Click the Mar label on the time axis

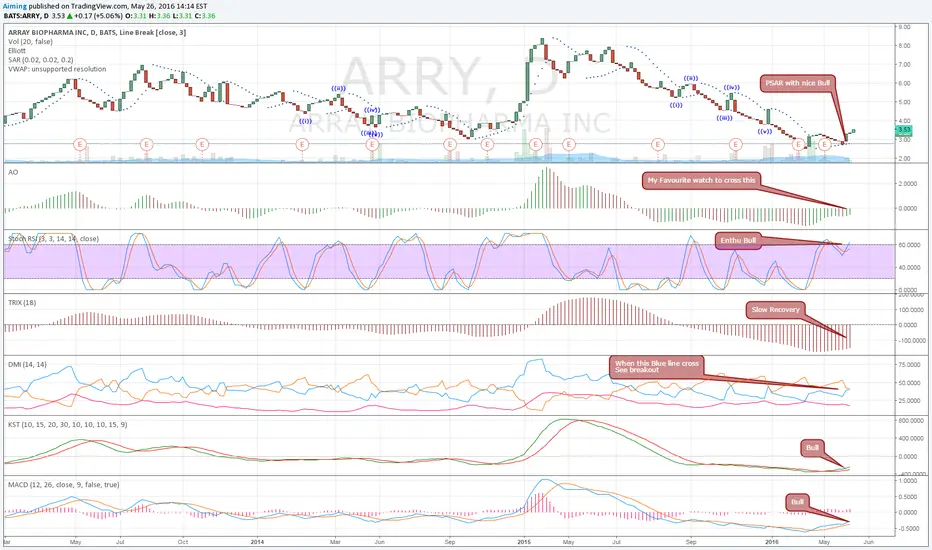pyautogui.click(x=335, y=542)
